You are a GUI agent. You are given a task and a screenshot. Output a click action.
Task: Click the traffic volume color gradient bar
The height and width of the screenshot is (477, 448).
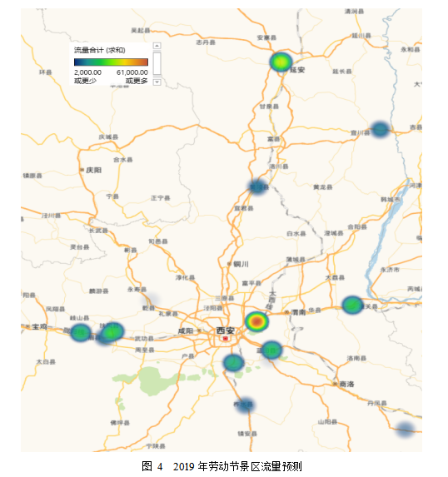click(x=111, y=62)
